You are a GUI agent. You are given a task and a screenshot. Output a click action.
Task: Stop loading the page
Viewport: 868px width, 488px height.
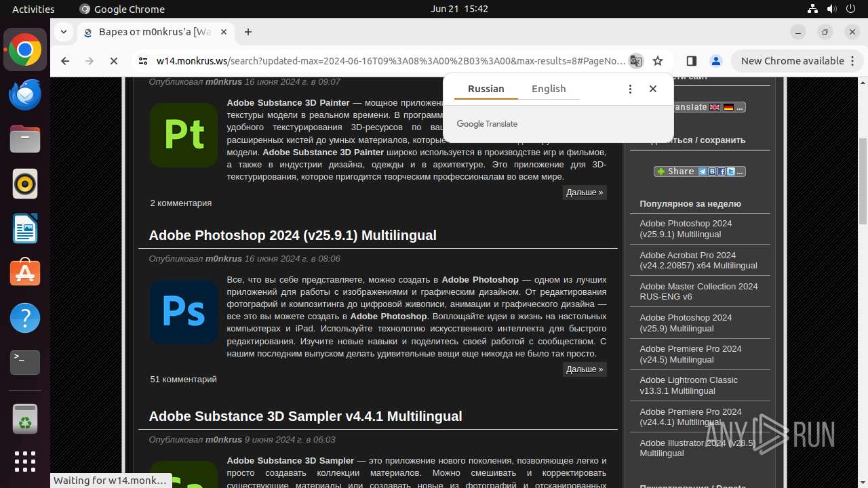click(114, 61)
